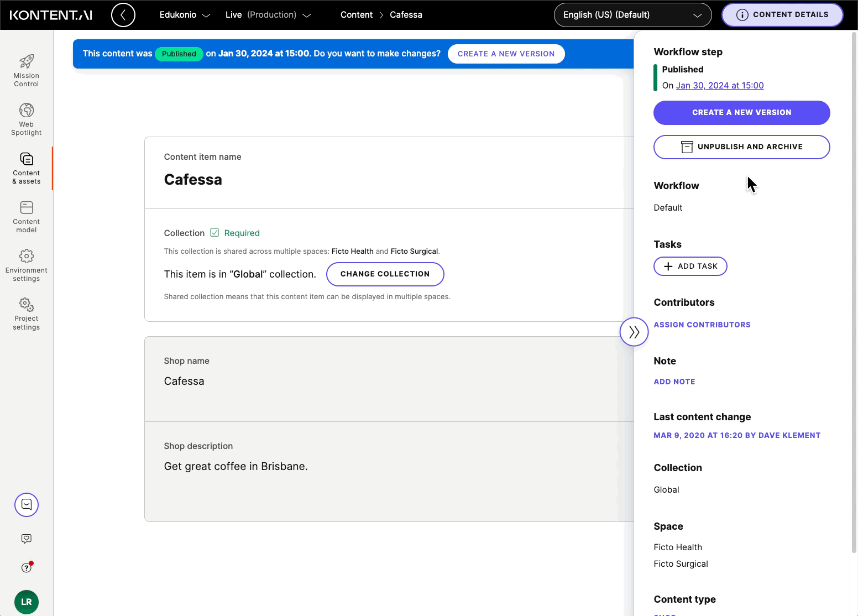Open the Jan 30, 2024 published date link
The width and height of the screenshot is (858, 616).
click(719, 85)
